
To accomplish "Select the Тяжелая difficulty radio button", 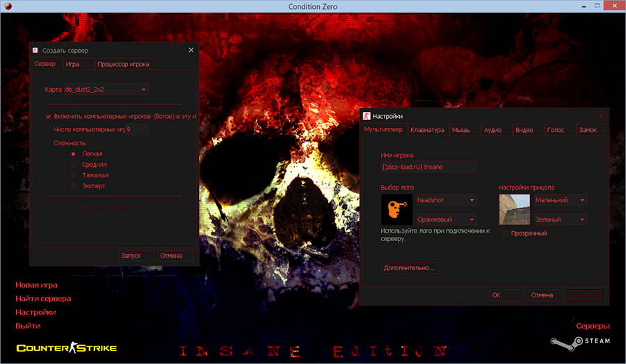I will (x=73, y=176).
